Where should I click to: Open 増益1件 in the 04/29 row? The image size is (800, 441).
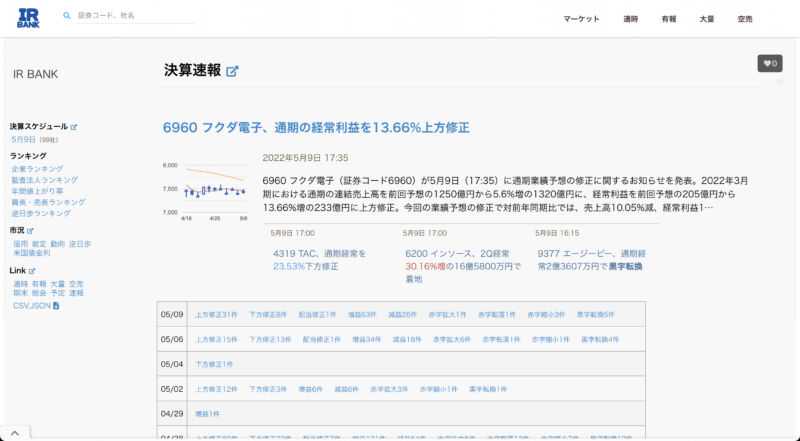[207, 414]
